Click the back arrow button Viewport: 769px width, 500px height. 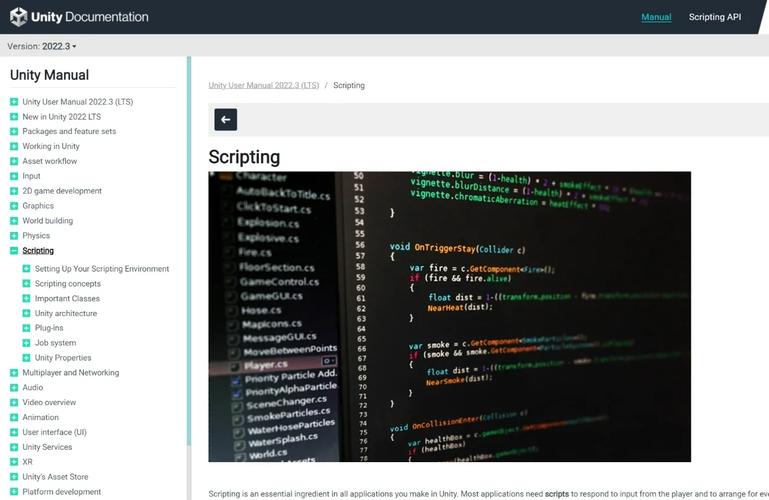[x=226, y=120]
